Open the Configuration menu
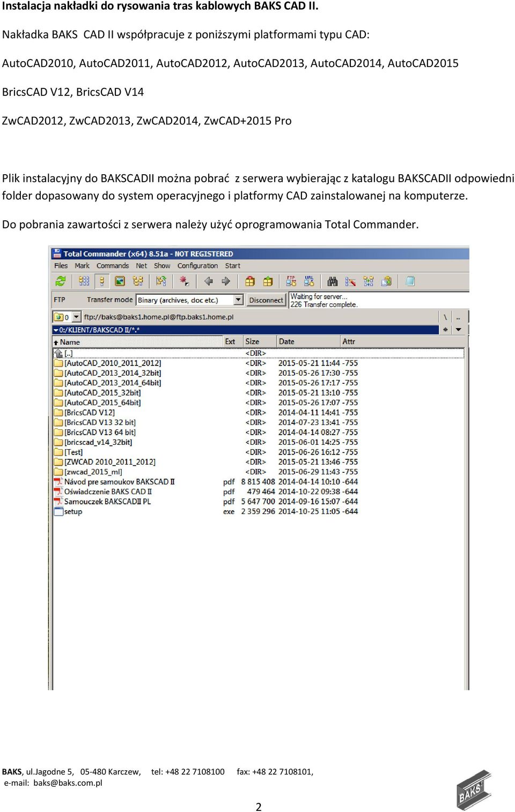The image size is (515, 812). [197, 265]
